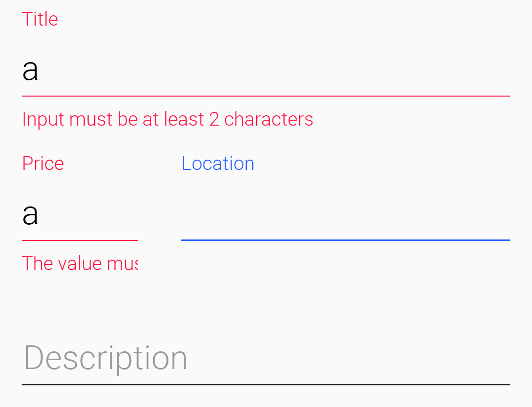Viewport: 532px width, 407px height.
Task: Click the letter 'a' in Title field
Action: tap(31, 70)
